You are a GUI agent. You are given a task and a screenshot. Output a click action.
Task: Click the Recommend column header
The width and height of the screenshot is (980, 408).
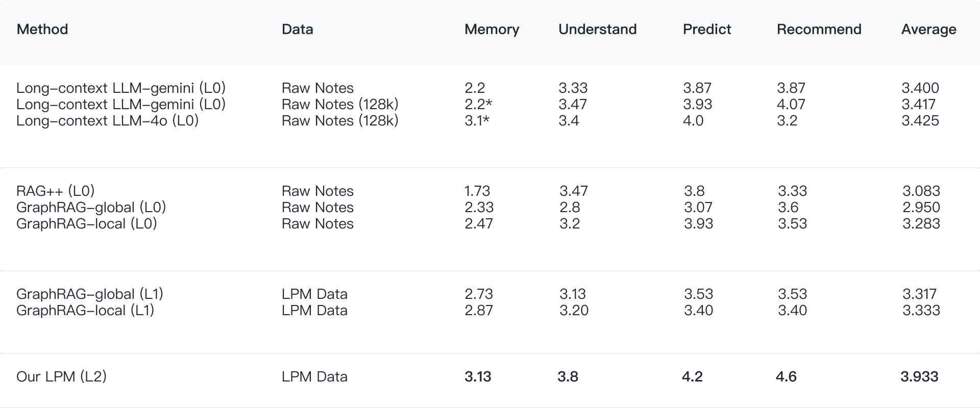point(819,30)
